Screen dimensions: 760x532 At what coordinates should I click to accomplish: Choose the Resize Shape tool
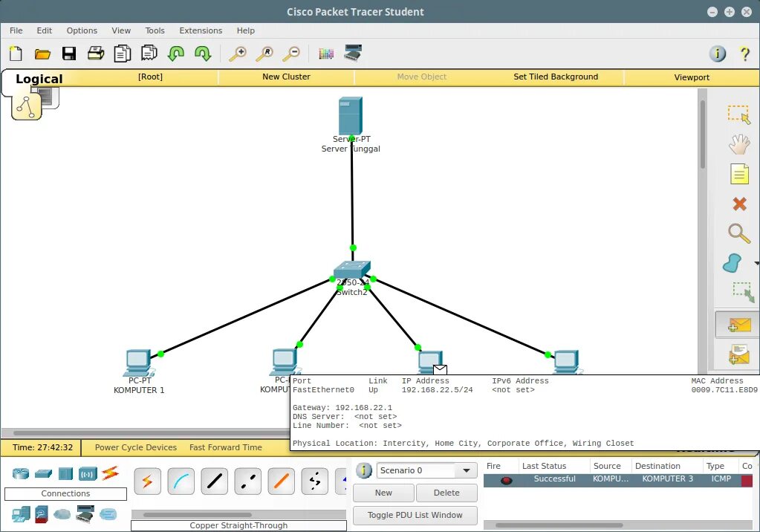pyautogui.click(x=743, y=292)
